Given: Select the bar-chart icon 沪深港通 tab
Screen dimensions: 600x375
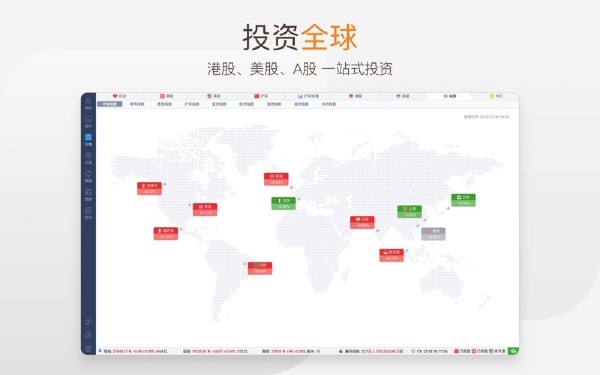Looking at the screenshot, I should click(308, 96).
